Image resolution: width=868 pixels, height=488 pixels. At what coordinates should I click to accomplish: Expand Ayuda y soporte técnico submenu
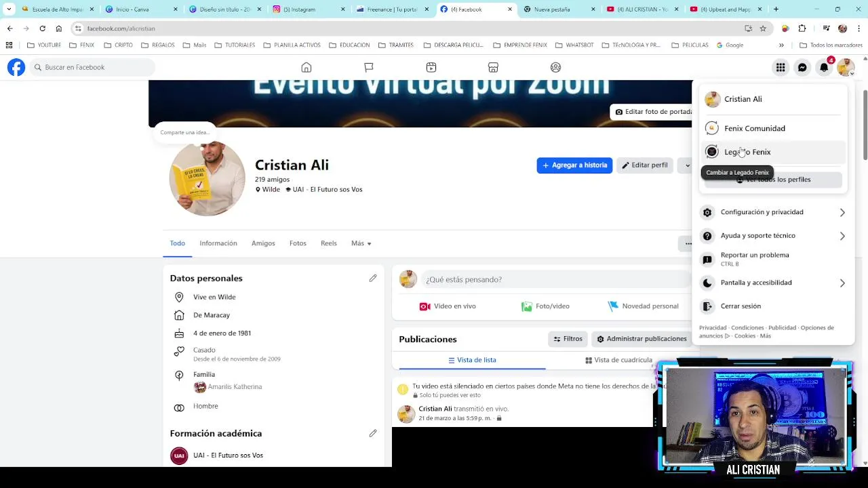pos(842,236)
